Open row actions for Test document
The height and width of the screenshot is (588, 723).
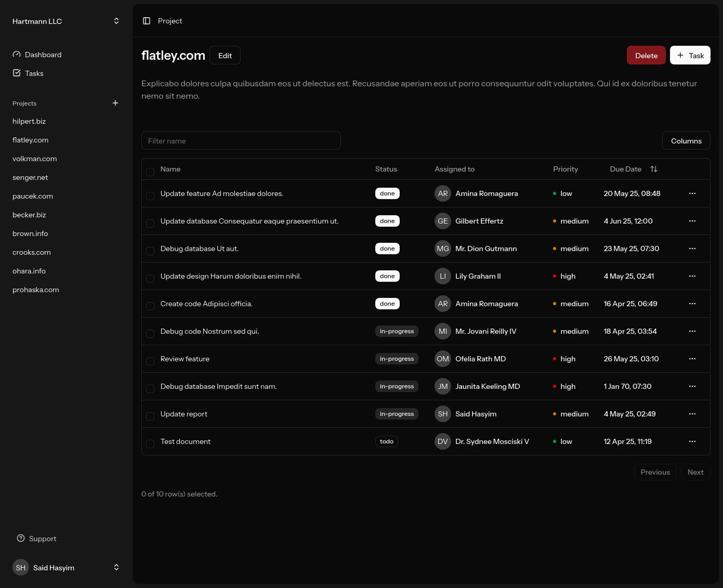coord(692,441)
